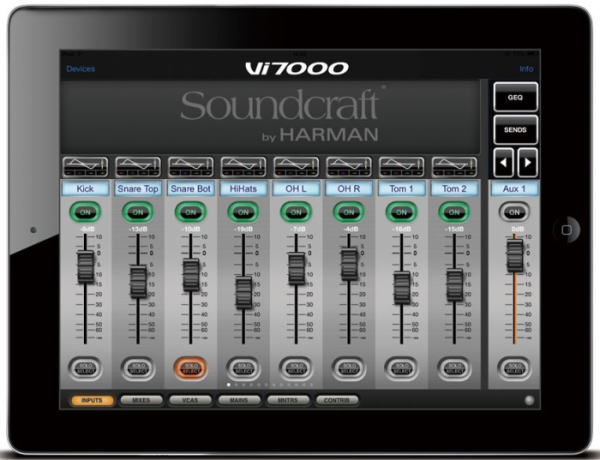Solo/select the HiHats channel
The height and width of the screenshot is (460, 600).
(x=243, y=368)
